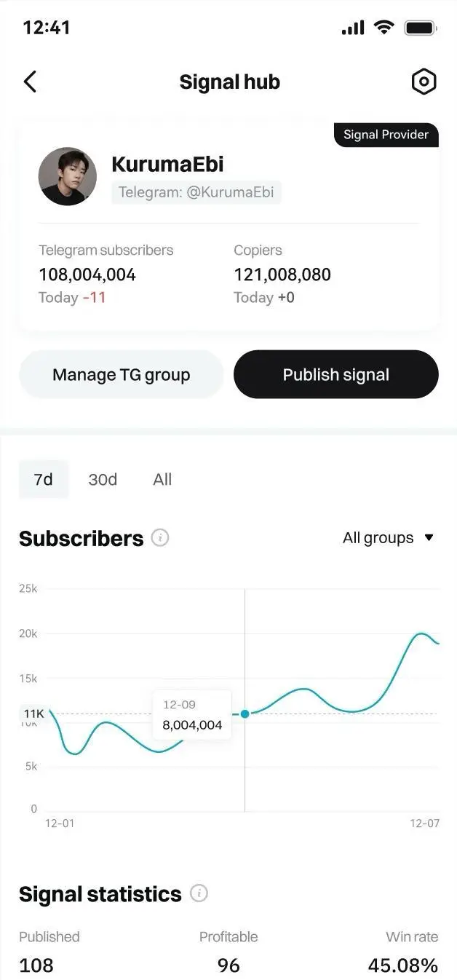The width and height of the screenshot is (457, 980).
Task: Expand the All groups dropdown
Action: coord(388,538)
